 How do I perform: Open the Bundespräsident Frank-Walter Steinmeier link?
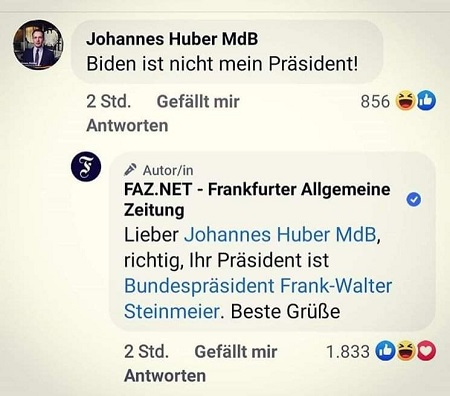tap(258, 298)
